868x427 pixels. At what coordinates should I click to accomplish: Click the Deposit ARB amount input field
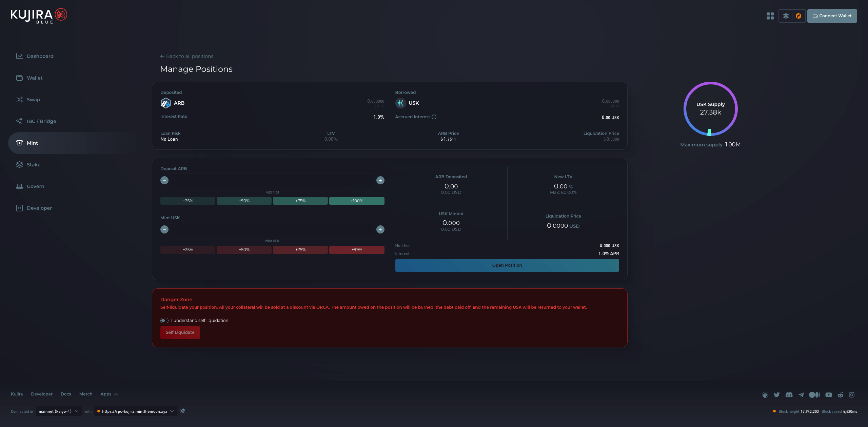pyautogui.click(x=272, y=180)
